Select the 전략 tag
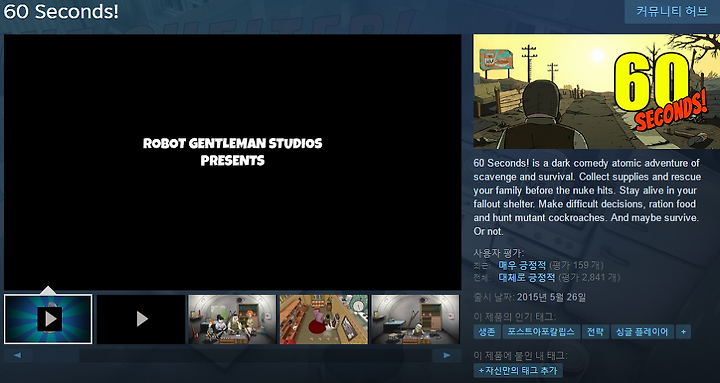Screen dimensions: 720x383 (x=595, y=332)
